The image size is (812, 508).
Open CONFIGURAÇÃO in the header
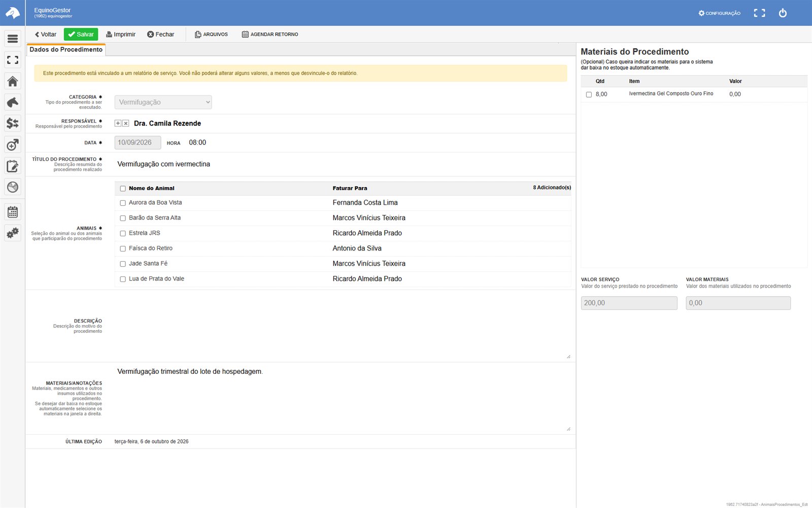coord(720,13)
